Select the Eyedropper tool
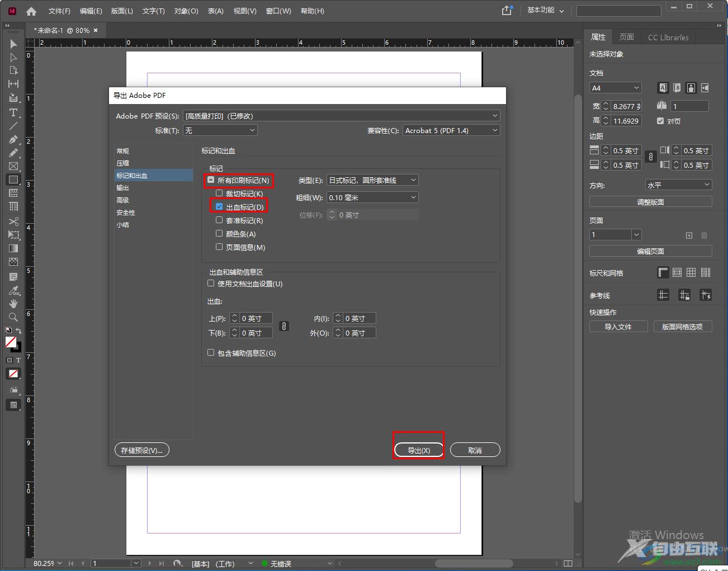 click(x=13, y=290)
